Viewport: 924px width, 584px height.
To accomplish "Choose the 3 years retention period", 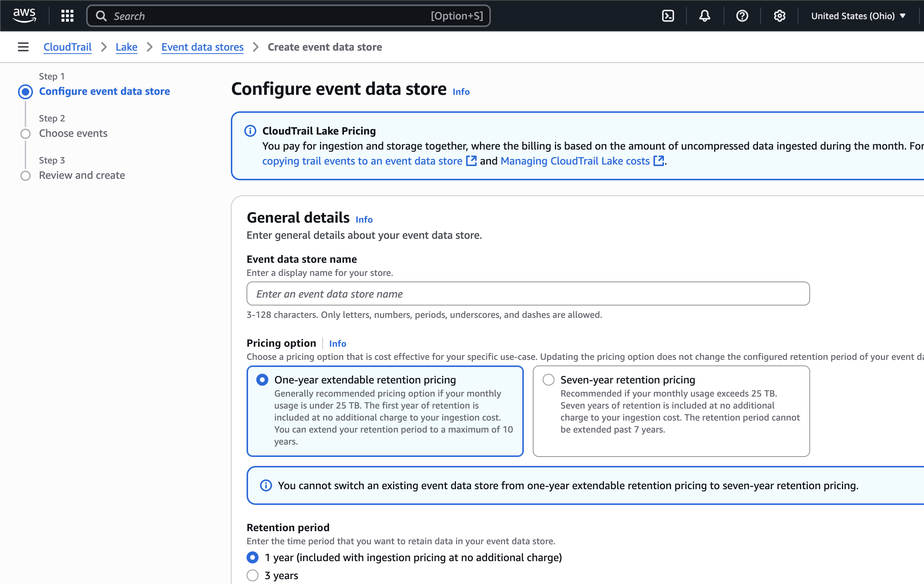I will tap(253, 575).
